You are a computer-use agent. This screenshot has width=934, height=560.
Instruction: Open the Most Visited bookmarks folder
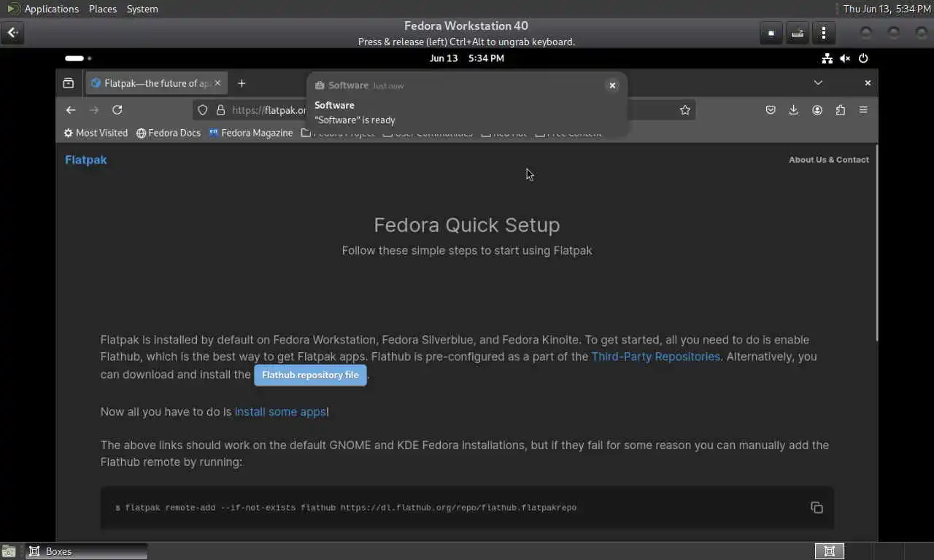coord(96,133)
